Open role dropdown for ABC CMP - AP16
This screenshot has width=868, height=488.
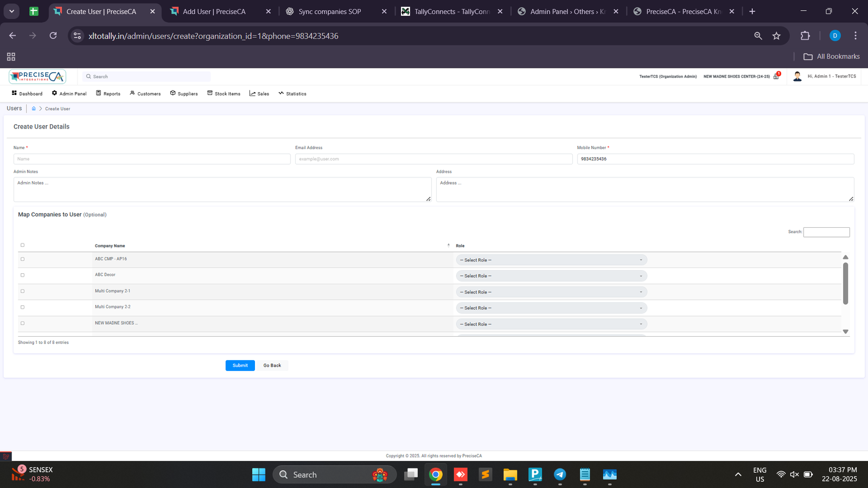[x=551, y=260]
